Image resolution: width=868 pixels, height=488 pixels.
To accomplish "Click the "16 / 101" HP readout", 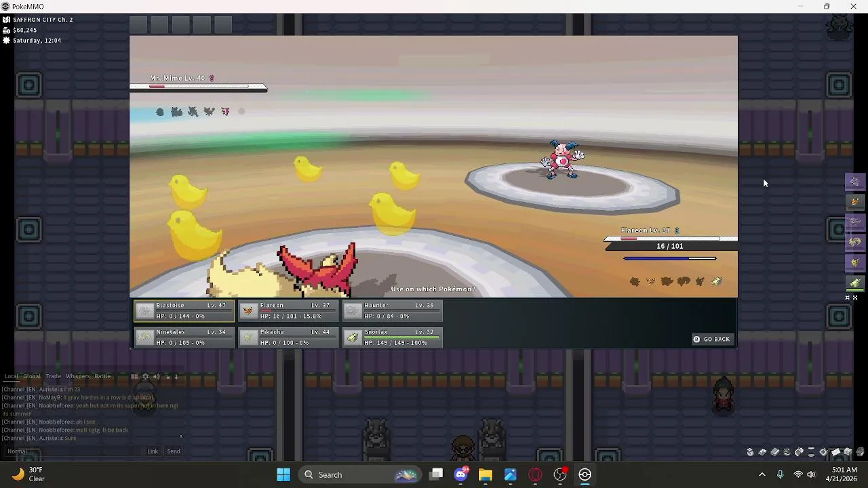I will [x=669, y=246].
